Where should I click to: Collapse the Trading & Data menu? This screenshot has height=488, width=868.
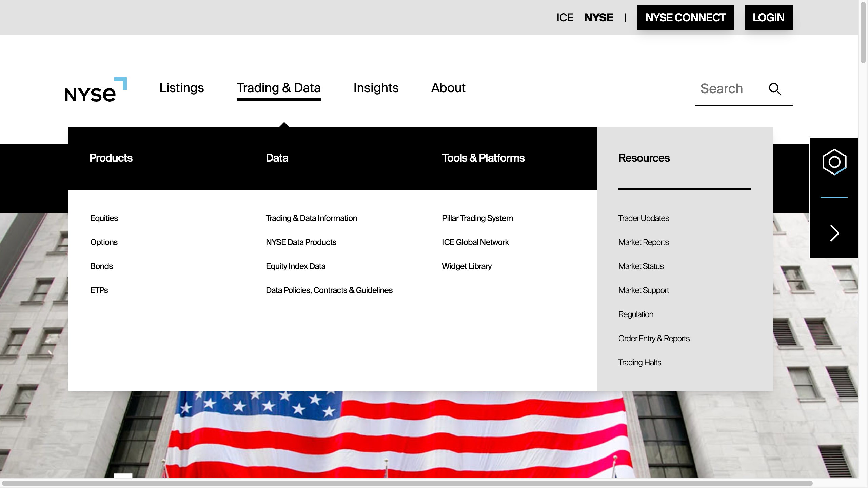click(x=278, y=88)
